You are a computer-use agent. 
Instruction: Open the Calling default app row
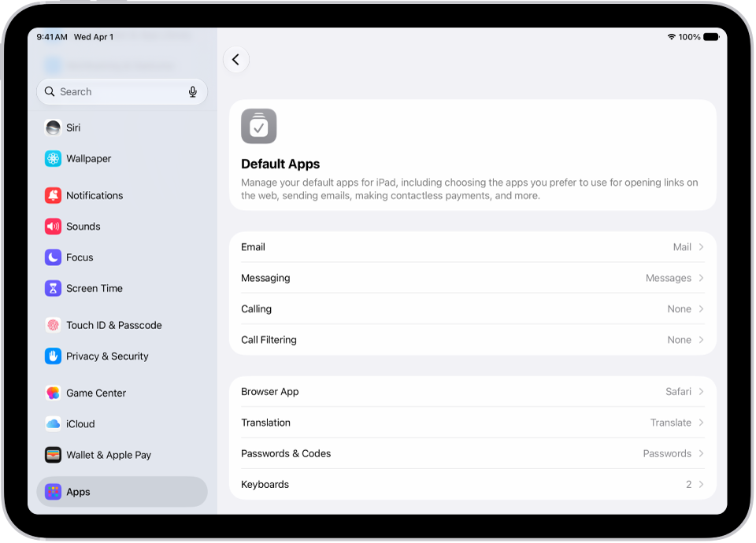click(472, 308)
